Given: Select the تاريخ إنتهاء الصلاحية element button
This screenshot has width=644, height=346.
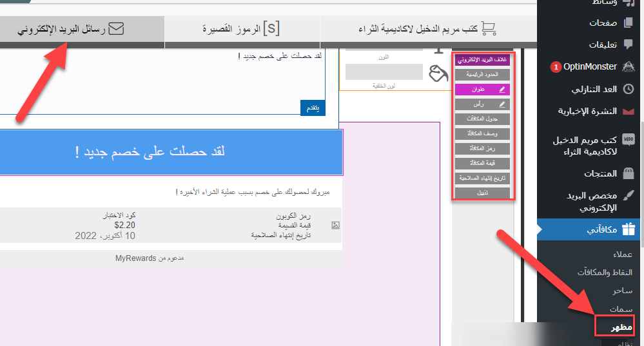Looking at the screenshot, I should (x=482, y=178).
